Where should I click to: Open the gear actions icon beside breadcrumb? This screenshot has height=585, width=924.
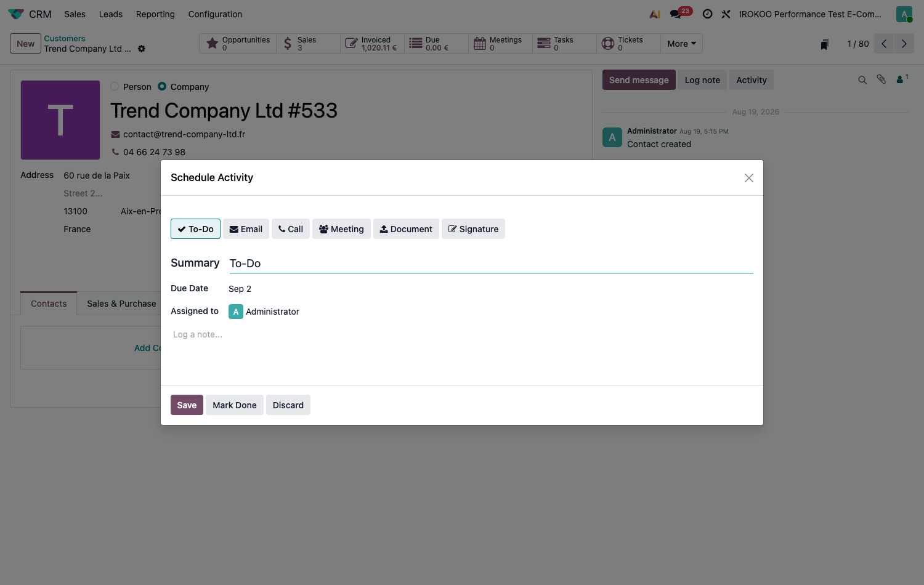click(x=142, y=49)
